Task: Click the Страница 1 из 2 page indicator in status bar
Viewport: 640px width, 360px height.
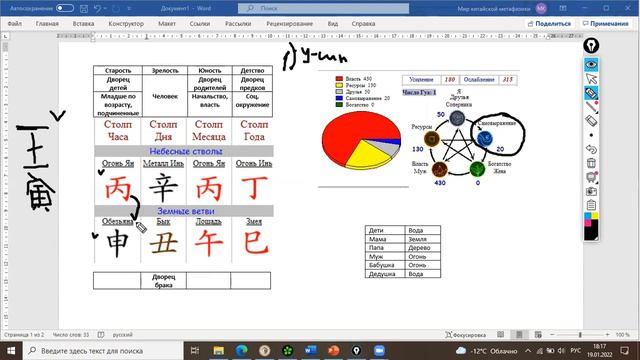Action: 24,335
